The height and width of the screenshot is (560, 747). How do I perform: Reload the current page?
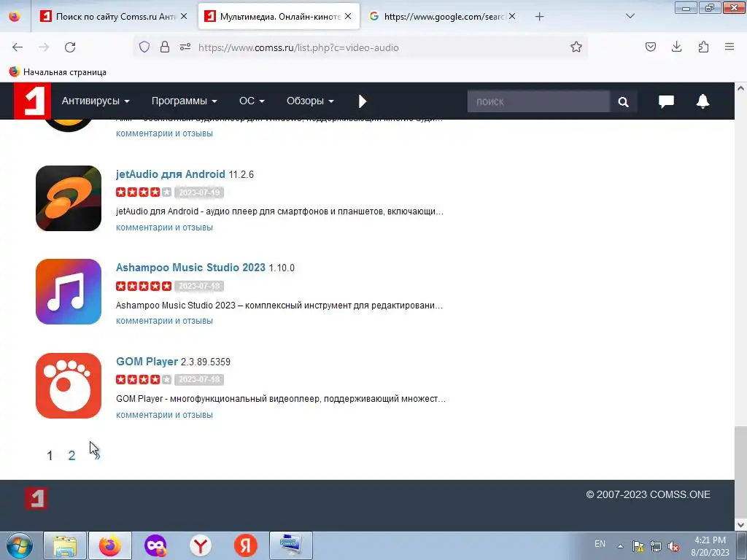[70, 47]
